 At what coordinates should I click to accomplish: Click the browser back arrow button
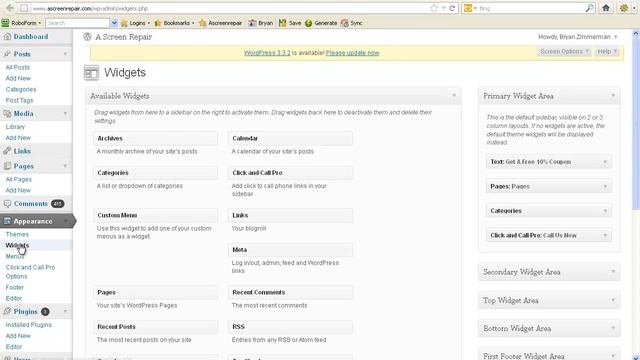tap(10, 8)
